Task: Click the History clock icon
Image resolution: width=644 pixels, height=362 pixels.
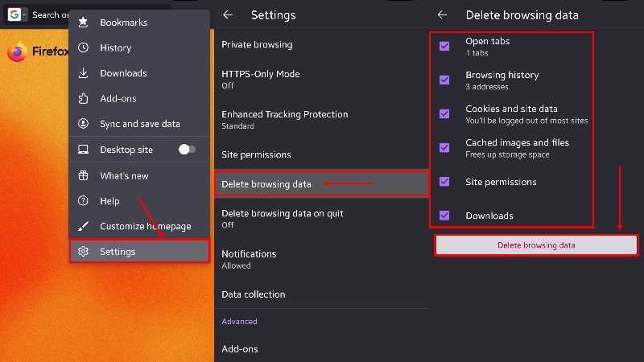Action: click(83, 48)
